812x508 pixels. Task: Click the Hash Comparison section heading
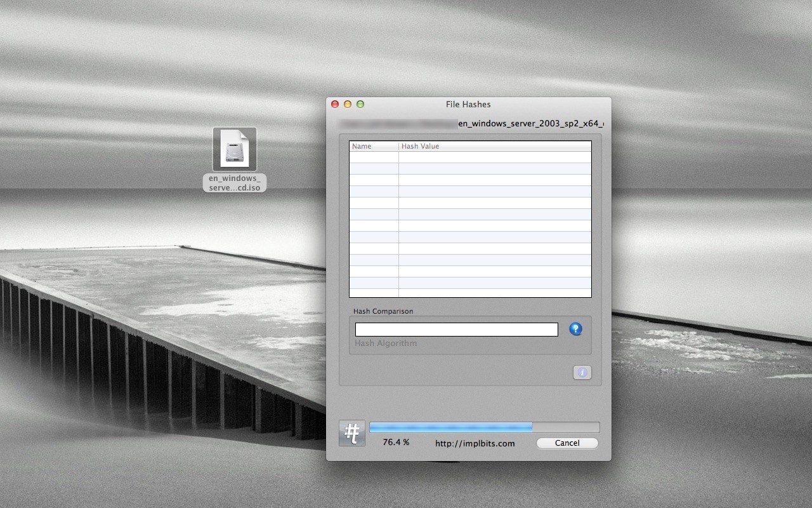coord(383,311)
